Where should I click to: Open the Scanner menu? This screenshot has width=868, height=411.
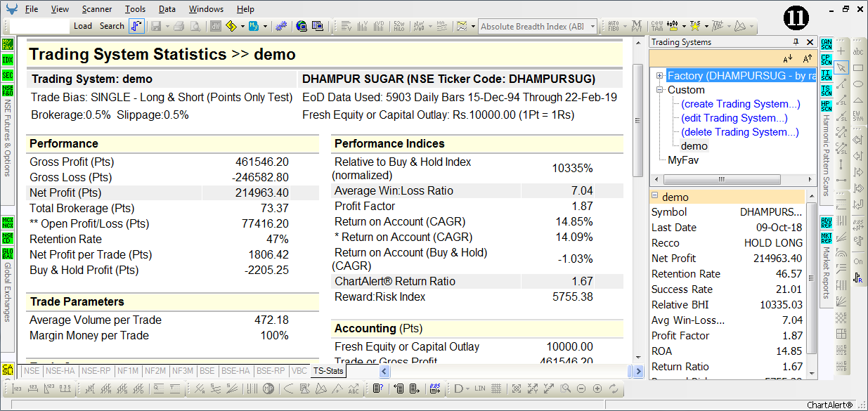click(x=96, y=9)
